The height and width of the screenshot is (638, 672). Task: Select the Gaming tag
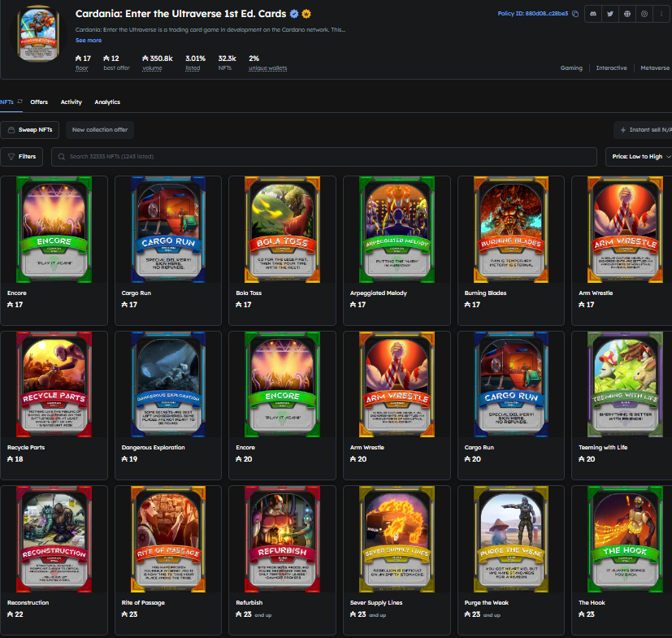(x=571, y=67)
